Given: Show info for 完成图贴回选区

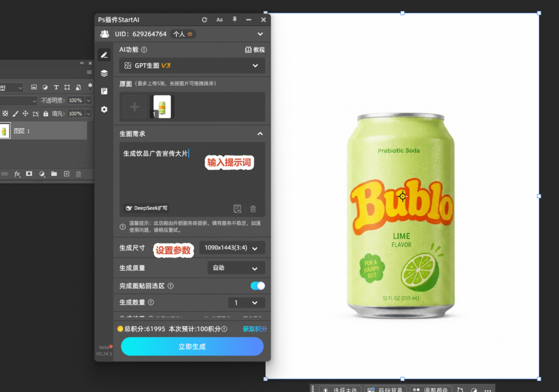Looking at the screenshot, I should (x=171, y=286).
